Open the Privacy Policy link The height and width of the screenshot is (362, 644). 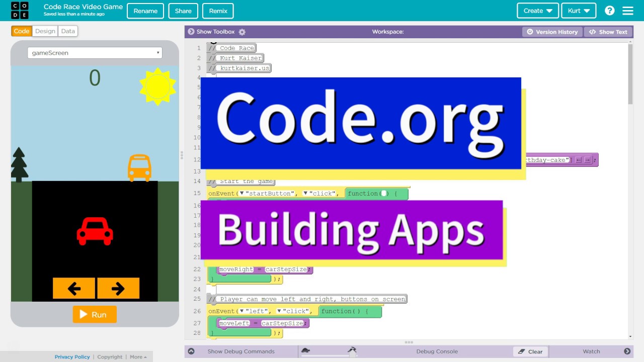coord(72,357)
